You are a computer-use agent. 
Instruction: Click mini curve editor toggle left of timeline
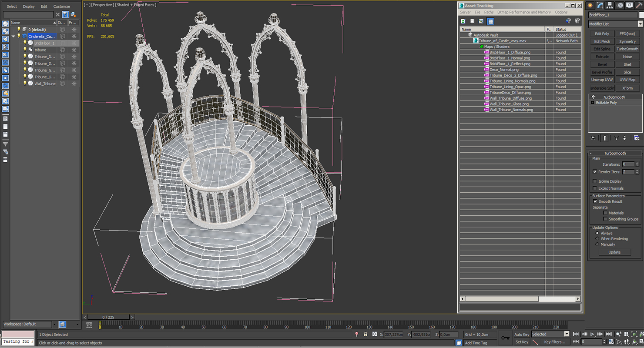89,325
